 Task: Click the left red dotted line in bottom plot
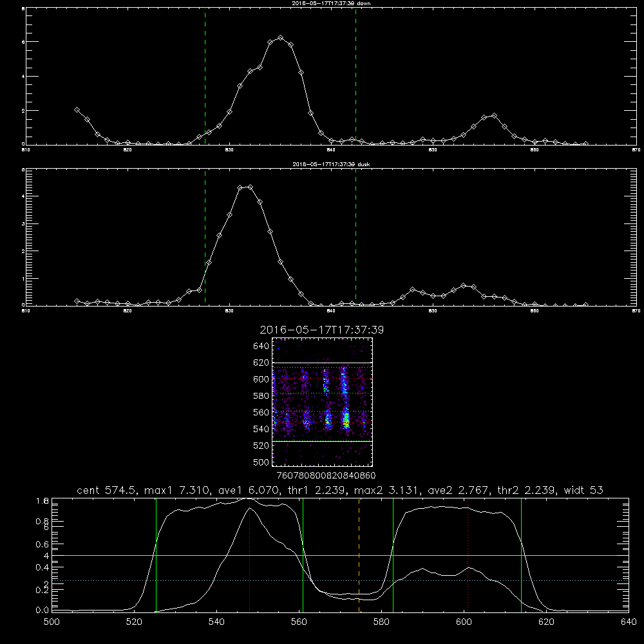coord(249,555)
